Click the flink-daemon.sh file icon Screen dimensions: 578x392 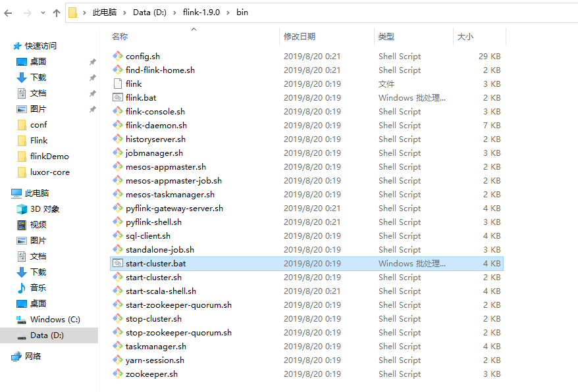(x=118, y=125)
